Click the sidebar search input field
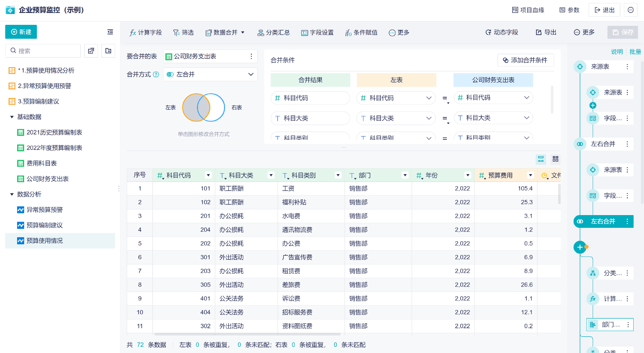The width and height of the screenshot is (644, 353). click(x=43, y=50)
